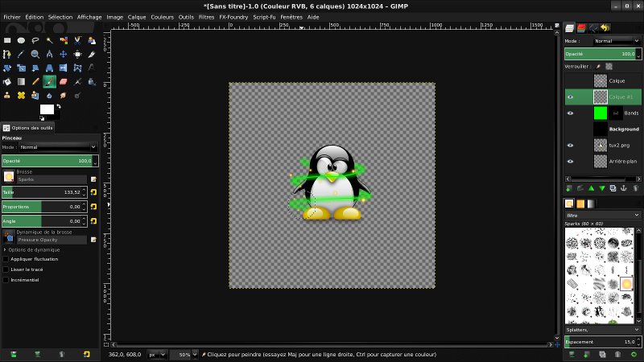
Task: Select the Bucket Fill tool
Action: tap(7, 82)
